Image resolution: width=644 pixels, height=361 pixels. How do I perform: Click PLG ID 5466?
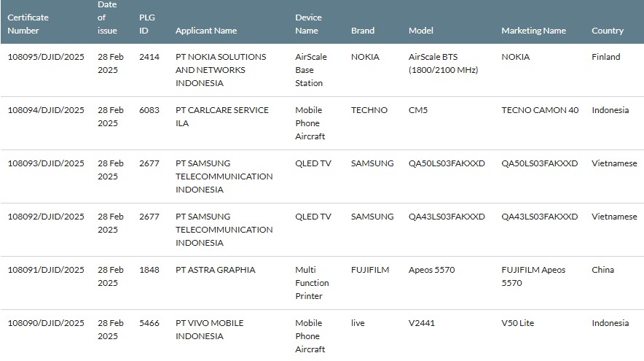click(x=149, y=323)
